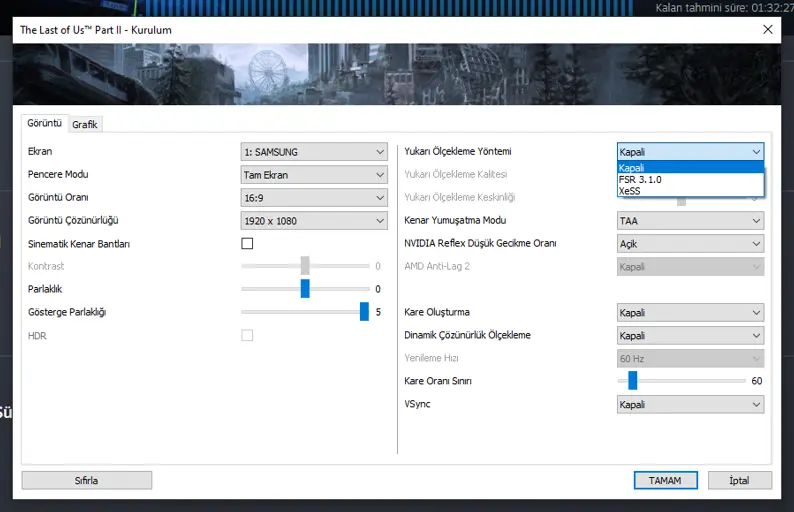Cancel with the İptal button
Screen dimensions: 794x512
tap(739, 480)
